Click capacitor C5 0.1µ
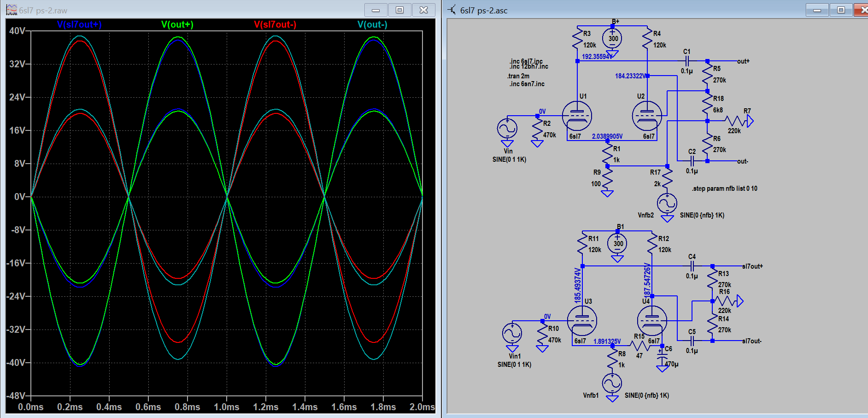 [692, 341]
